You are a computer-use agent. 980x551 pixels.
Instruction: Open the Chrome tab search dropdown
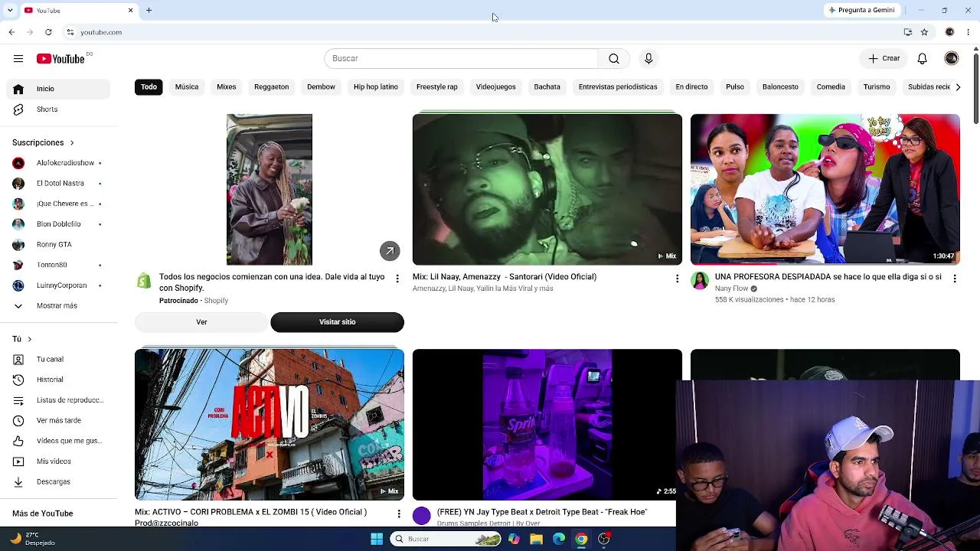click(x=10, y=10)
